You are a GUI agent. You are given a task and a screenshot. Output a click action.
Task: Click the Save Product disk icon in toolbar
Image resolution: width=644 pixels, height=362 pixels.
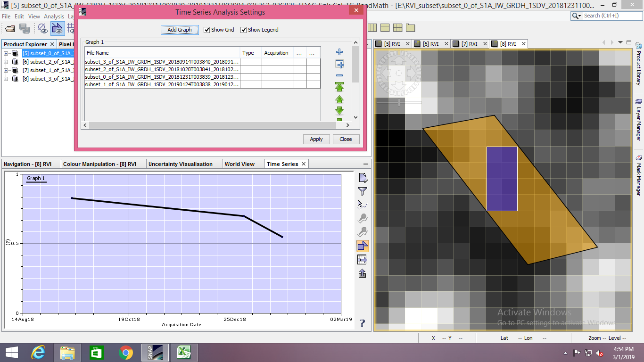(25, 29)
